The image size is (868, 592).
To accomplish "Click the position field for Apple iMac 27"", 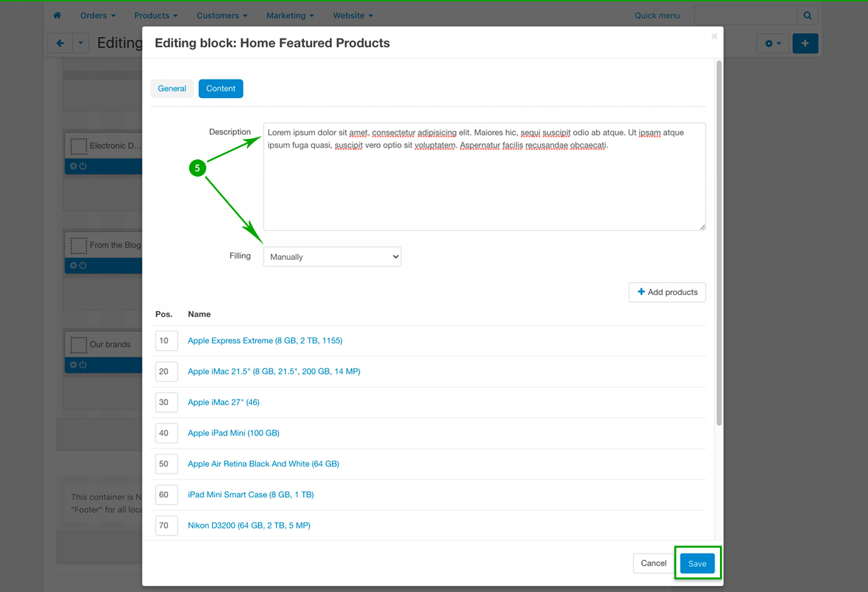I will (x=164, y=402).
